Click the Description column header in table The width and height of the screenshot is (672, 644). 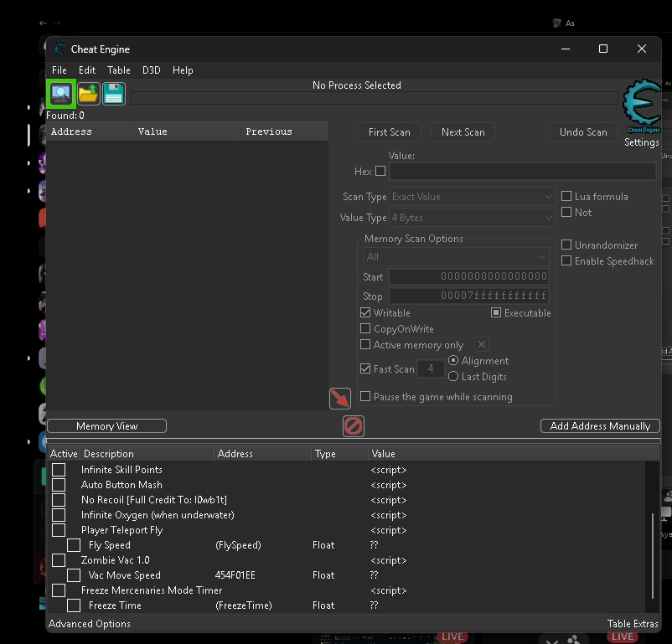(x=147, y=454)
